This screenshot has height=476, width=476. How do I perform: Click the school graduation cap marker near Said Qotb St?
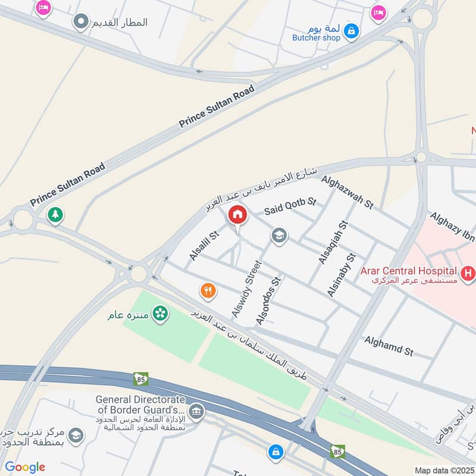coord(279,236)
